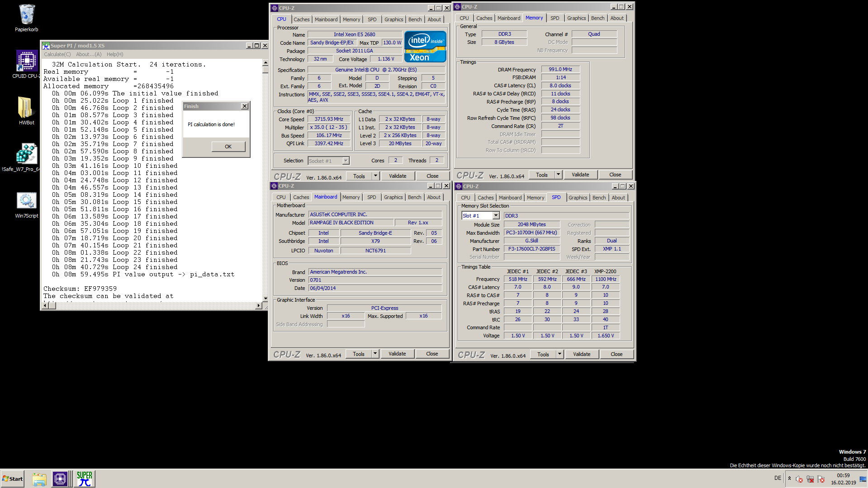Click Super PI horizontal scrollbar right arrow
Image resolution: width=868 pixels, height=488 pixels.
pos(258,306)
